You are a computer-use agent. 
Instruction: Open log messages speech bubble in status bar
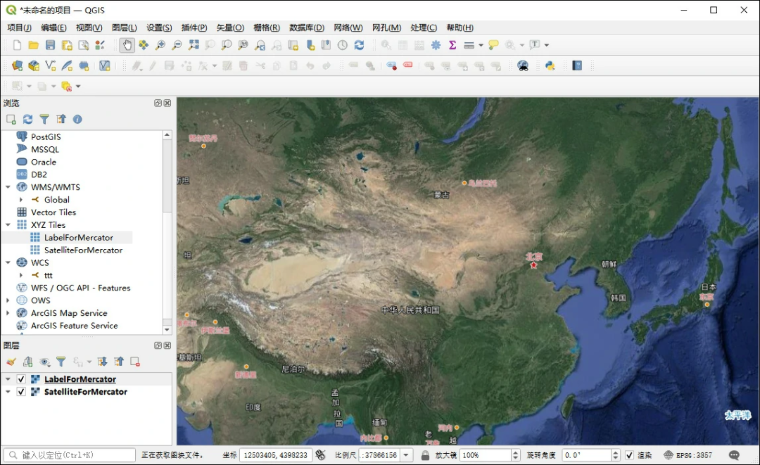(x=734, y=455)
